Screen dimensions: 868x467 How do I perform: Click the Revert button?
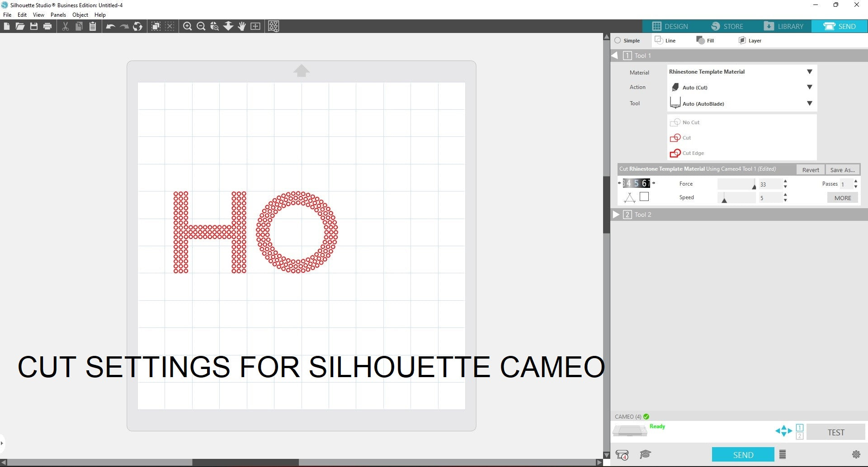(810, 170)
